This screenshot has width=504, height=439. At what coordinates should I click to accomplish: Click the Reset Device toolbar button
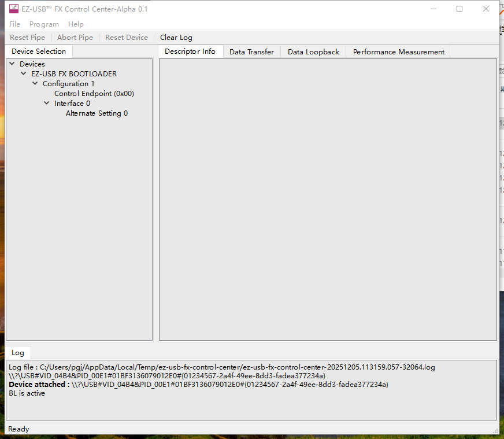(x=127, y=38)
